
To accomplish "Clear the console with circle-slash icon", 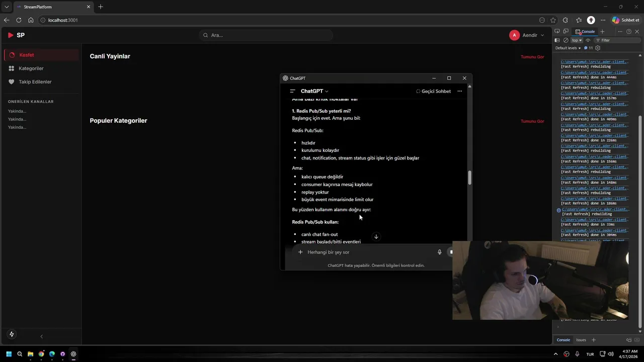I will (566, 40).
